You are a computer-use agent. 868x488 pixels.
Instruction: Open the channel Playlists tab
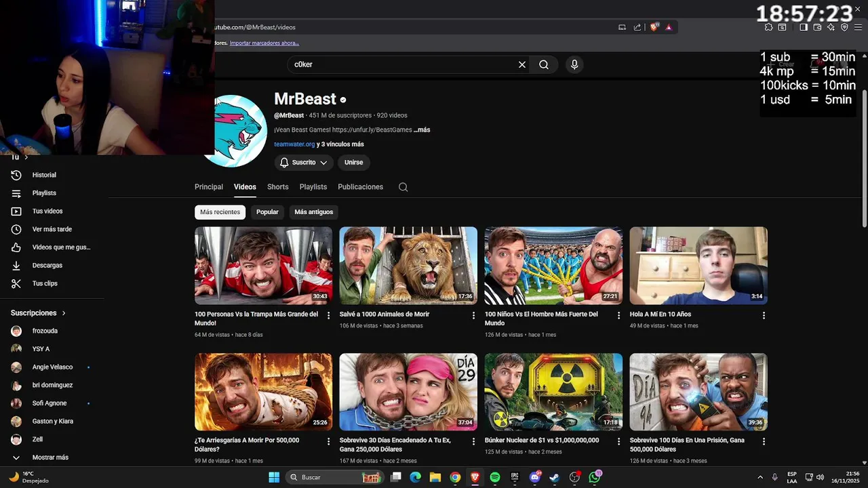[x=313, y=187]
